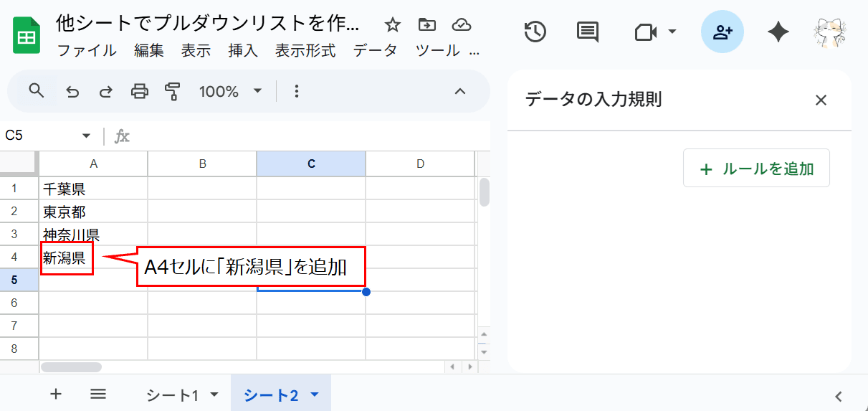Click the Google Sheets home logo

coord(27,36)
